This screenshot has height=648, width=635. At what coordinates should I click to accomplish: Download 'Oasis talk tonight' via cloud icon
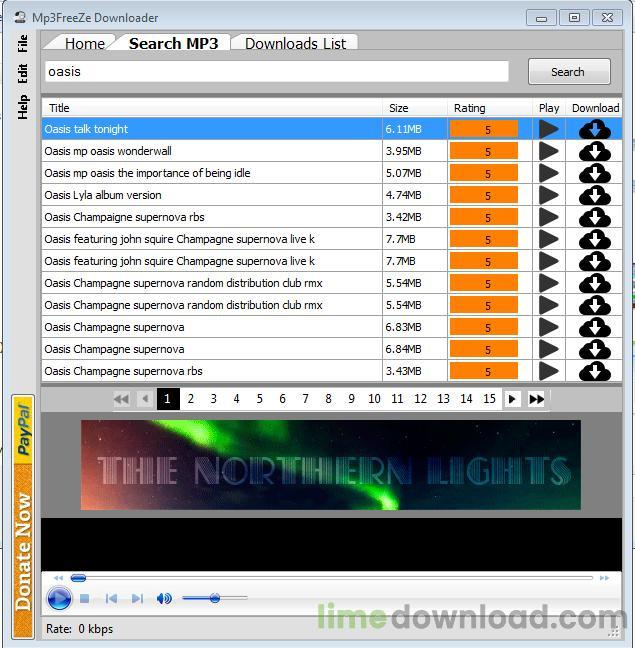pos(595,129)
